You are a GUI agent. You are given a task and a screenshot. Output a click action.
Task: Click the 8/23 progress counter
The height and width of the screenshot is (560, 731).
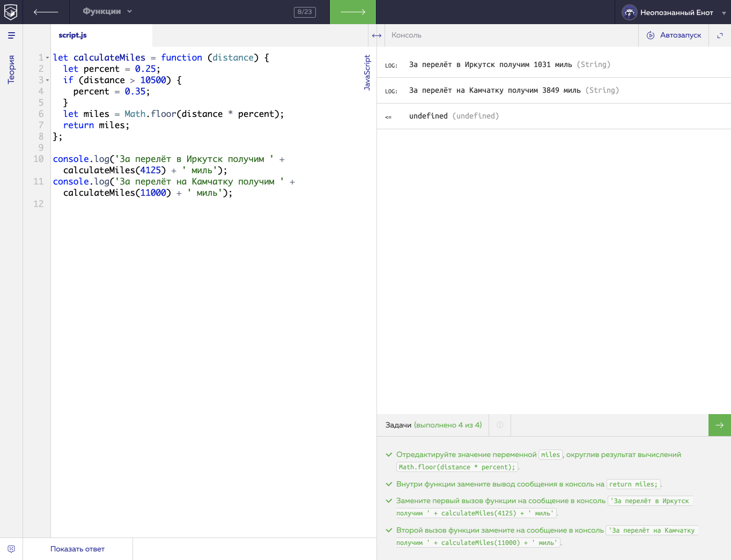pos(305,12)
